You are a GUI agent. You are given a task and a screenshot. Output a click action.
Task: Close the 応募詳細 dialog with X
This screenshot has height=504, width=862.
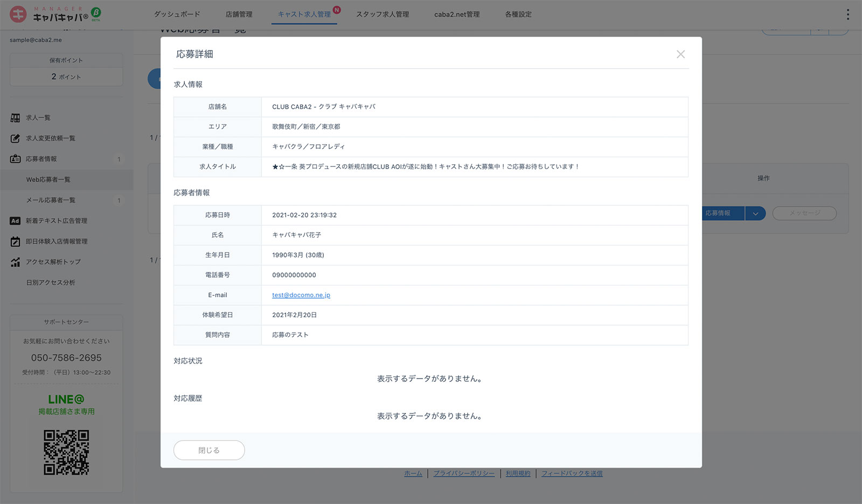point(680,54)
